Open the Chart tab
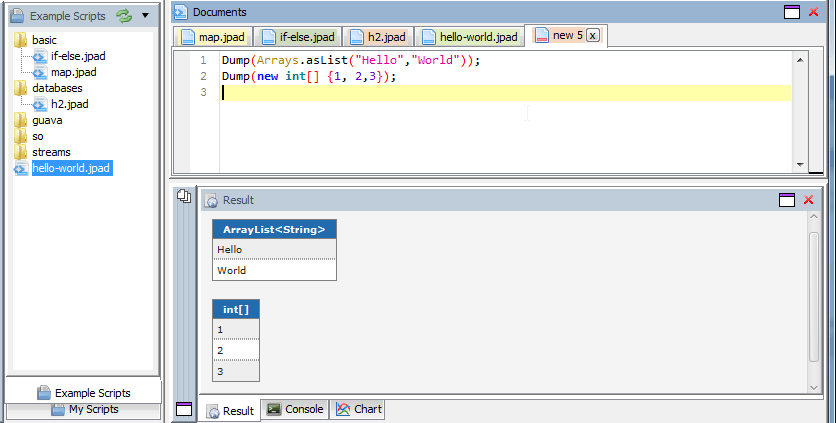The width and height of the screenshot is (836, 423). (358, 409)
